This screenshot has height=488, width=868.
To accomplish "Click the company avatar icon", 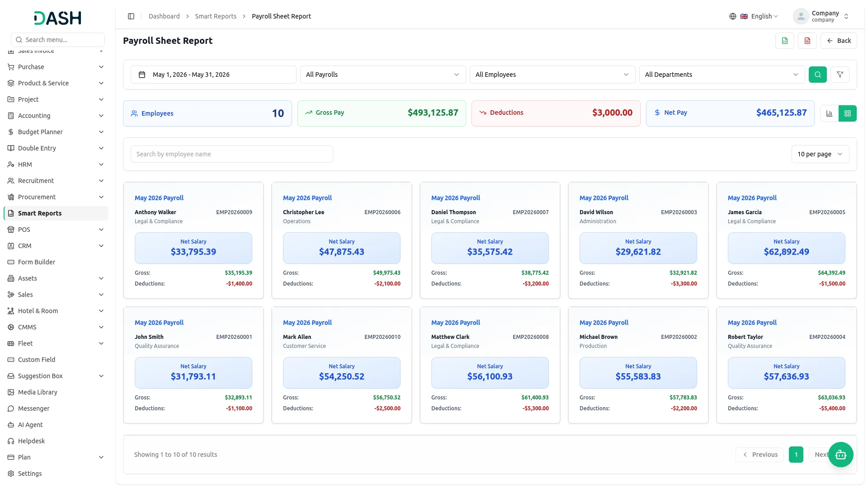I will 801,16.
